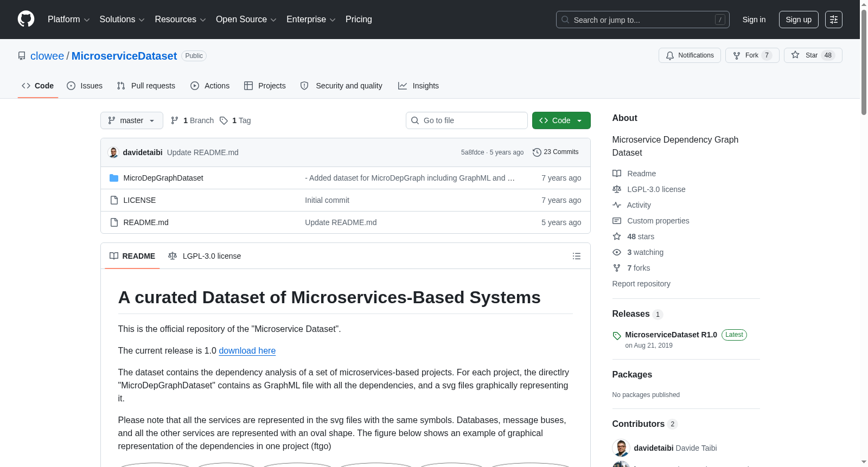The image size is (868, 467).
Task: Follow the download here link
Action: click(247, 351)
